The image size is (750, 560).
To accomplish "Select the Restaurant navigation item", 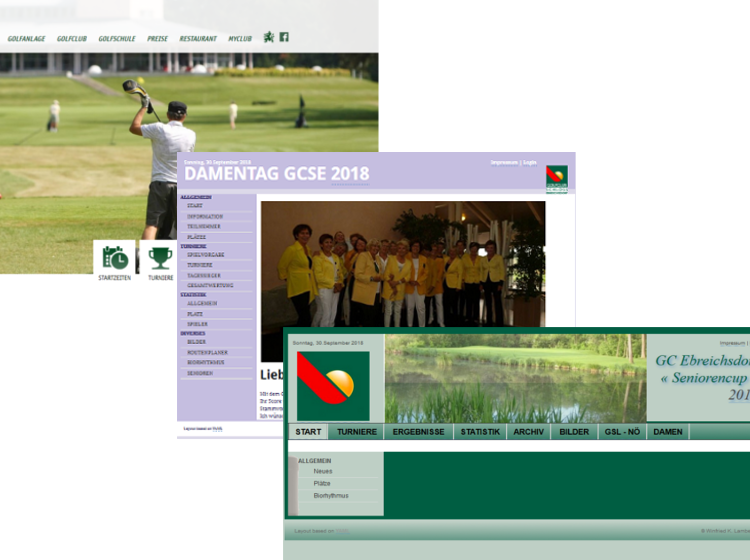I will click(198, 38).
